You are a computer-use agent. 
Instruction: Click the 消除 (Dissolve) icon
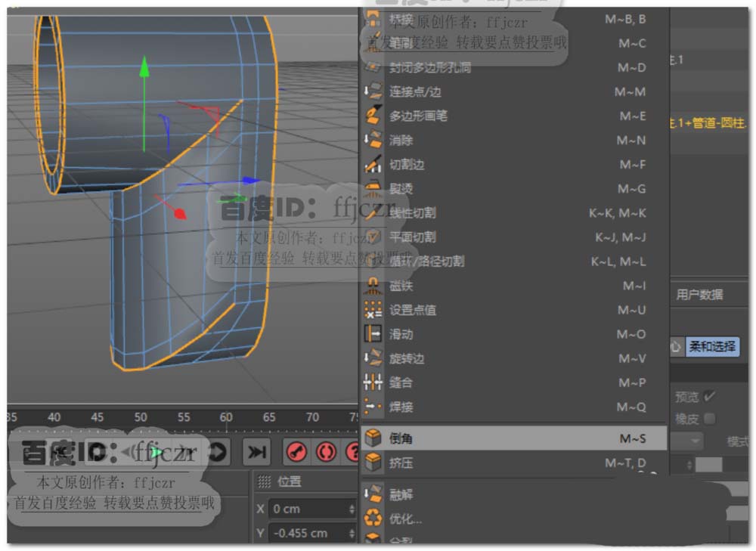click(x=373, y=140)
